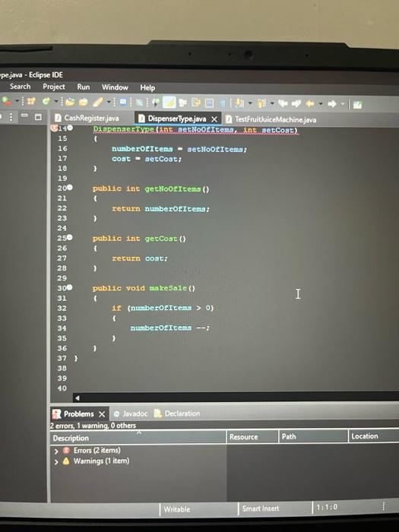The height and width of the screenshot is (532, 399).
Task: Collapse the makeSale method fold marker at line 30
Action: 70,287
